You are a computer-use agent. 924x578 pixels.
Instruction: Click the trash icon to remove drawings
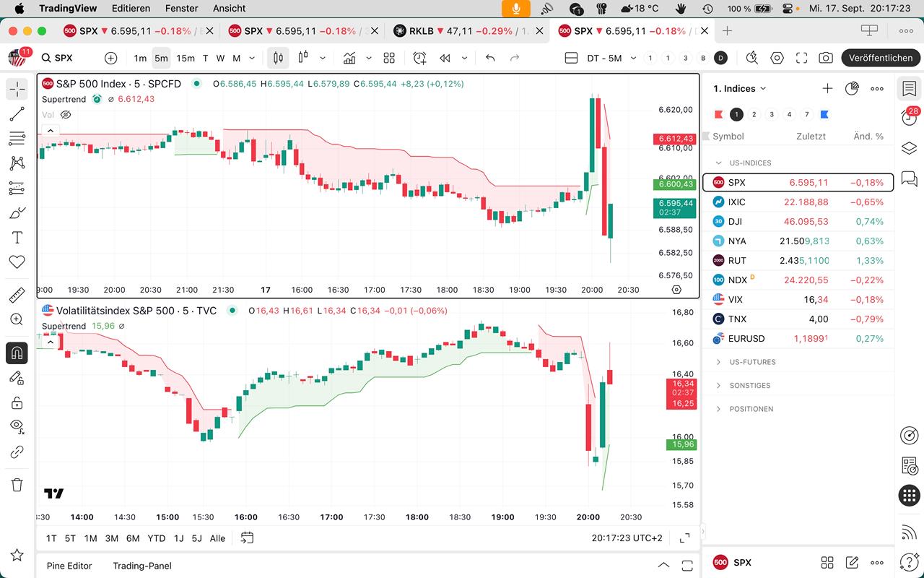tap(17, 485)
